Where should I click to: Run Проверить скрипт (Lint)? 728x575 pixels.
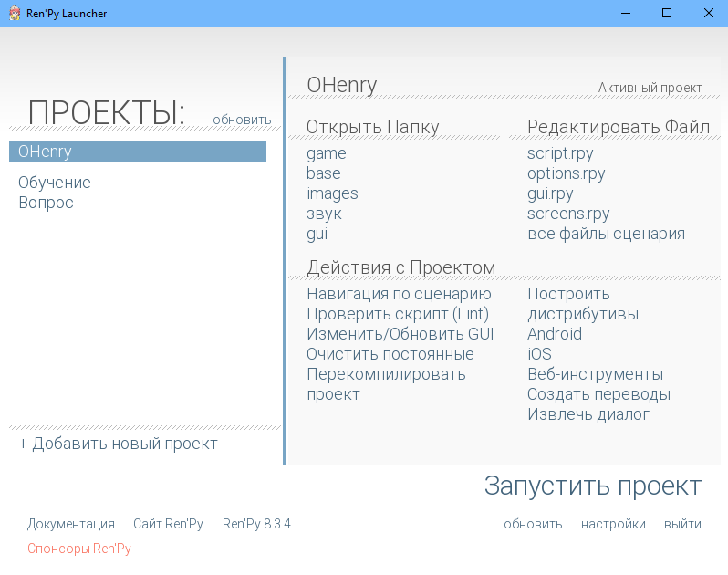point(398,314)
